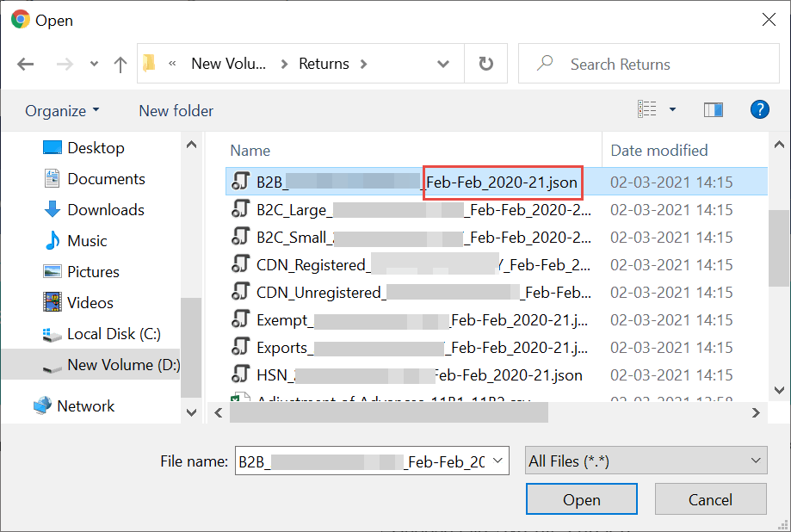Image resolution: width=791 pixels, height=532 pixels.
Task: Click file list scroll down arrow
Action: (779, 390)
